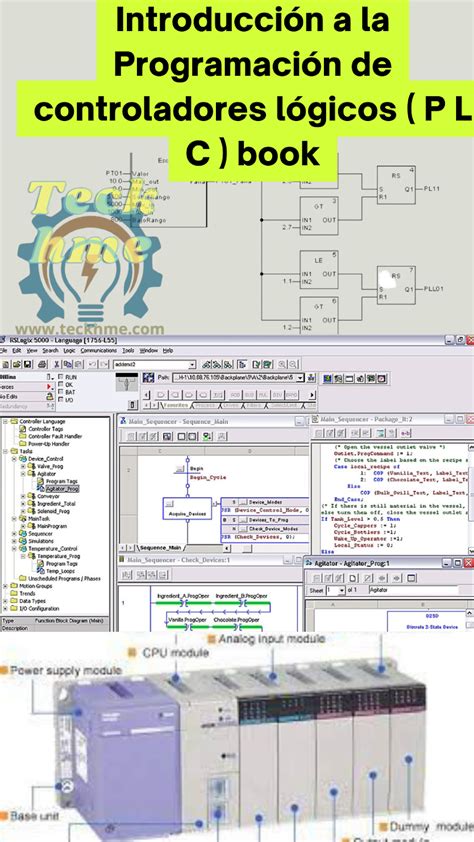Open the Edit menu
This screenshot has width=474, height=842.
[17, 350]
